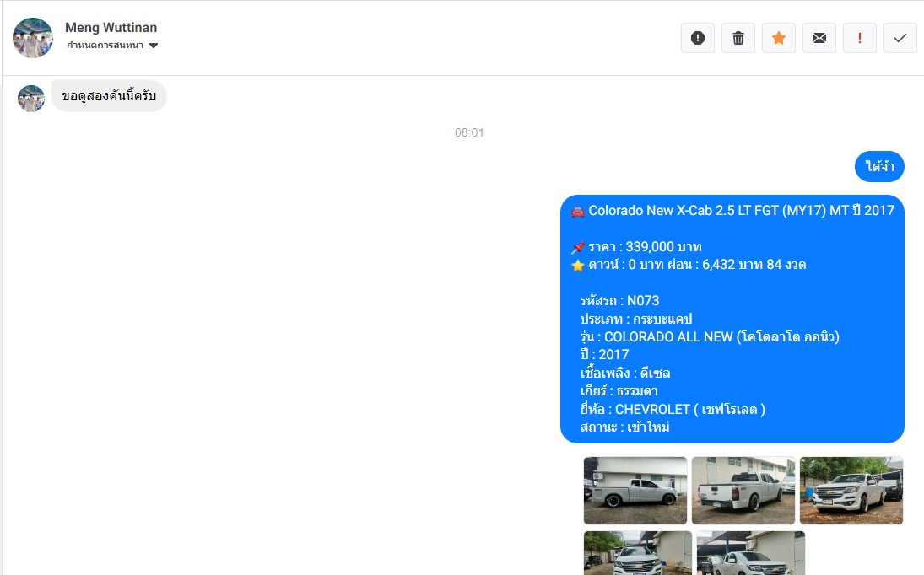Click price line 339,000 บาท
This screenshot has width=924, height=575.
636,246
